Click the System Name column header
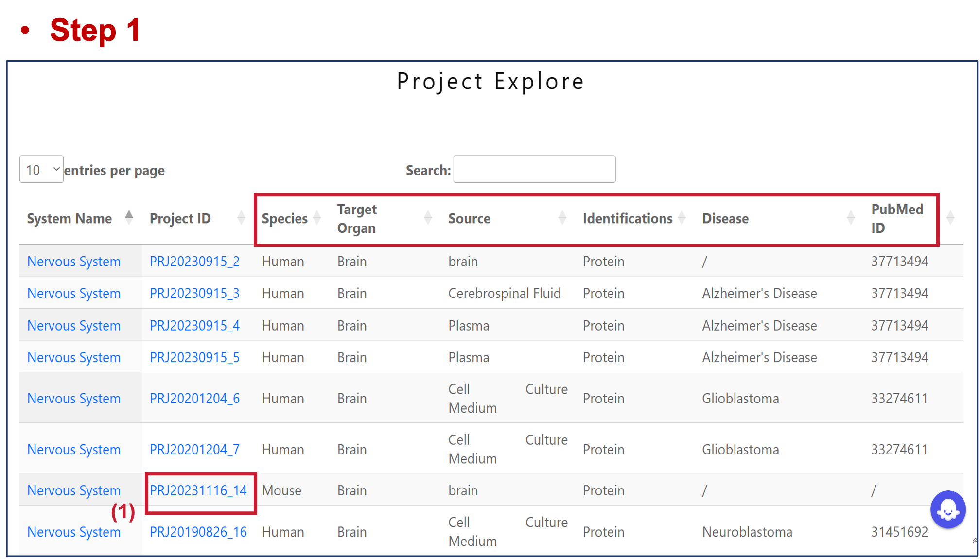Image resolution: width=980 pixels, height=559 pixels. 69,219
